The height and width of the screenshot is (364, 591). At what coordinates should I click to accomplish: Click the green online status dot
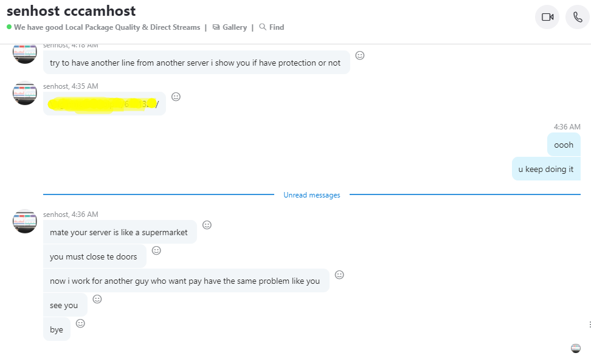pos(9,27)
